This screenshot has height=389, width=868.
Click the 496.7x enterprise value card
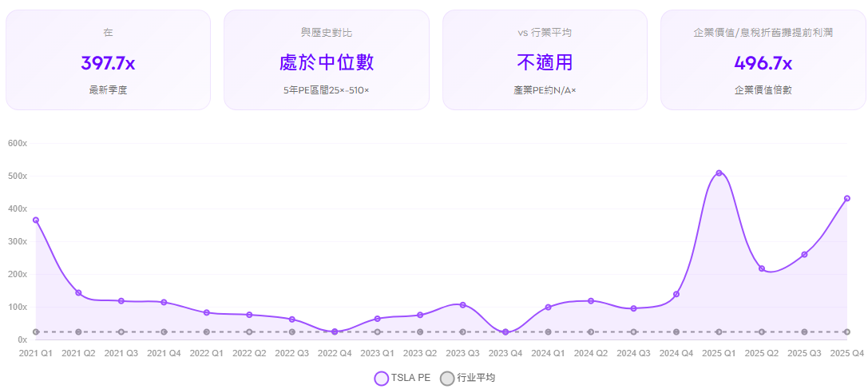click(763, 60)
